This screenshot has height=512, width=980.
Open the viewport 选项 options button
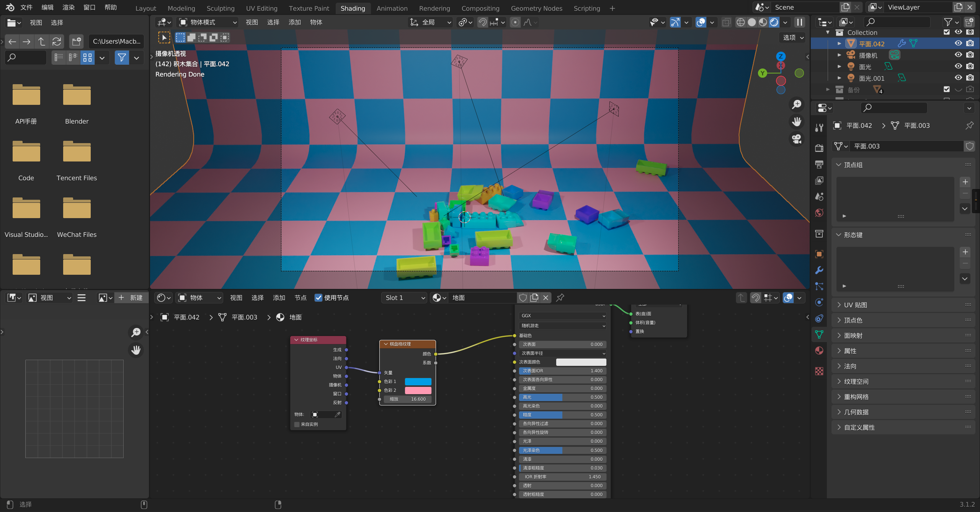793,38
